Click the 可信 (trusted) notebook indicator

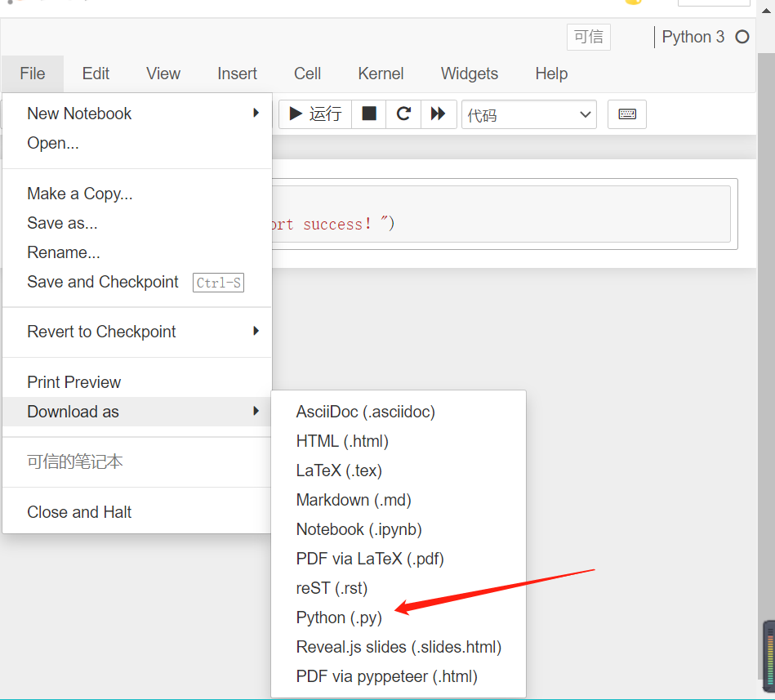[x=588, y=37]
